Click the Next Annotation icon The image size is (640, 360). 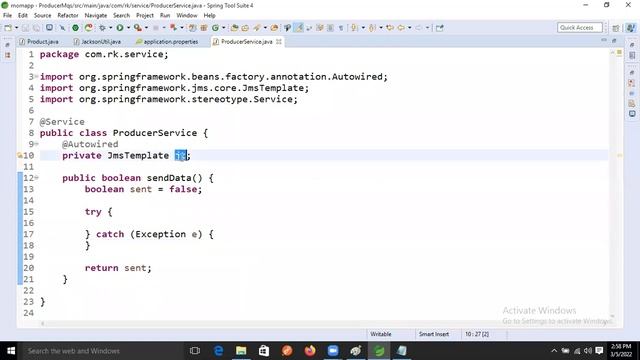[x=354, y=28]
